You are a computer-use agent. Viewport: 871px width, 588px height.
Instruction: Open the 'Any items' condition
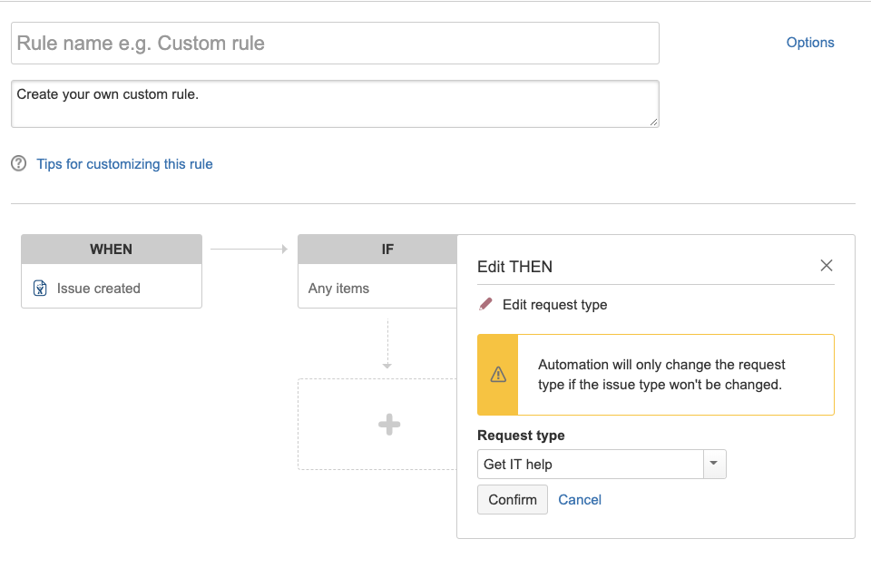[339, 289]
